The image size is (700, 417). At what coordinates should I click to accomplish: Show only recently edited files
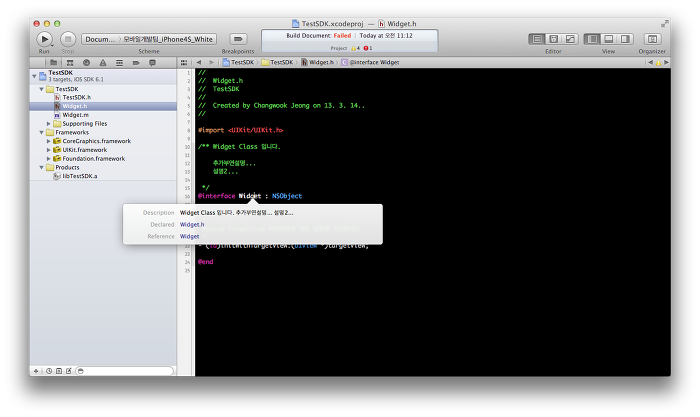click(x=49, y=371)
